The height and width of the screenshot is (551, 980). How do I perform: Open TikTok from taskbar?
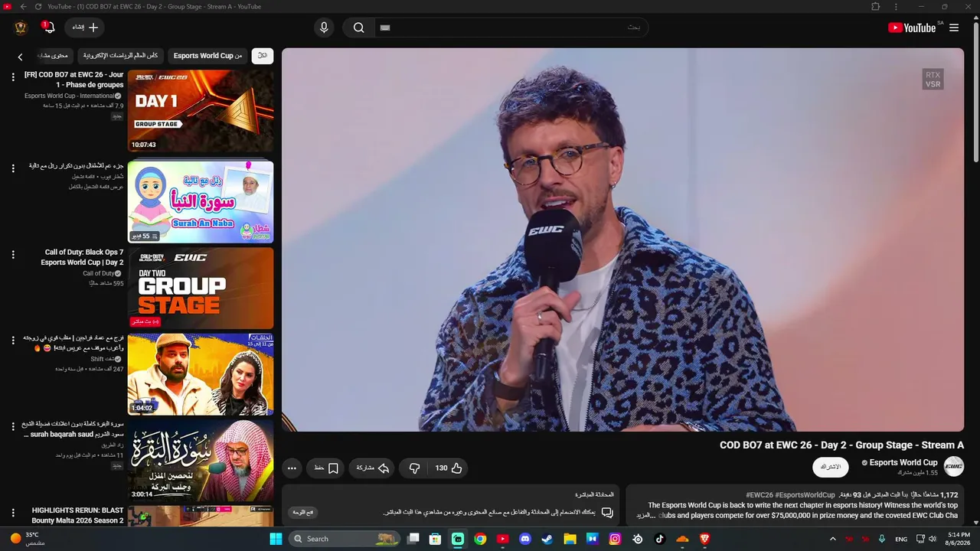660,539
